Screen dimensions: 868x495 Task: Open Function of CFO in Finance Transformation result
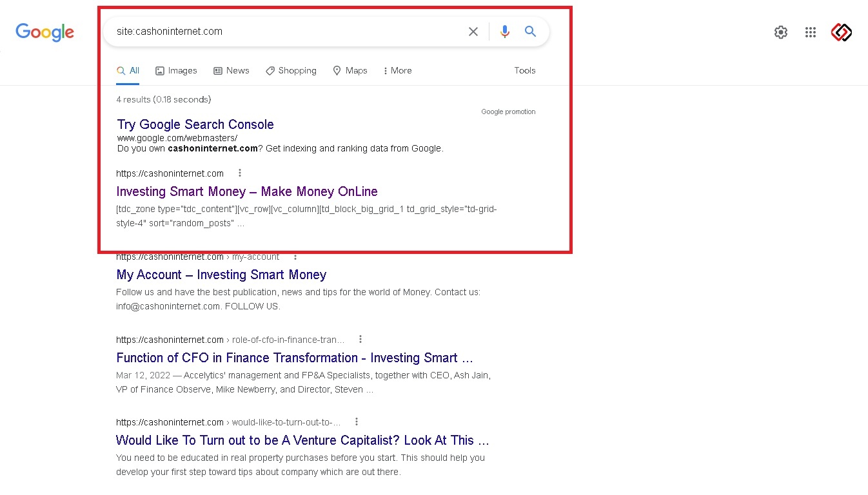[295, 358]
